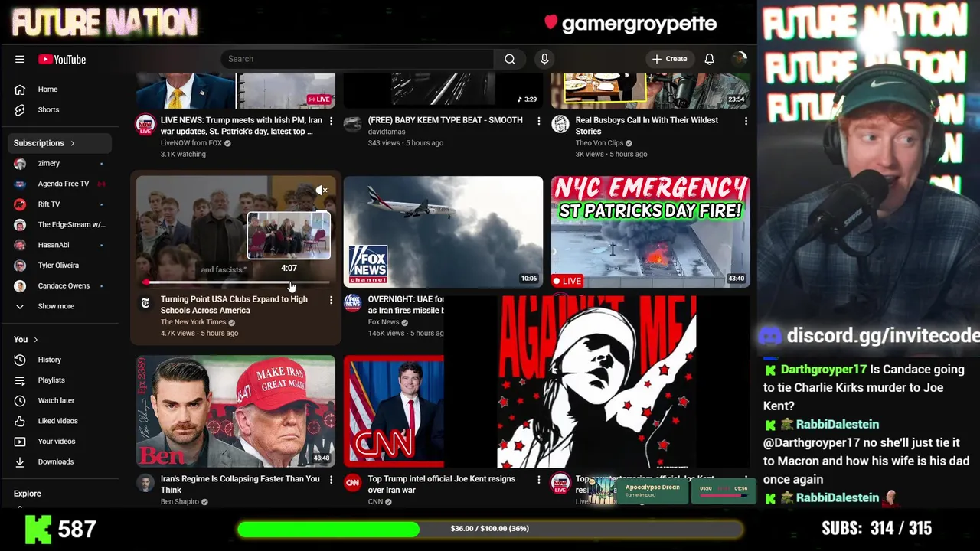Screen dimensions: 980x551
Task: Open Real Busboys Call In video title
Action: (647, 126)
